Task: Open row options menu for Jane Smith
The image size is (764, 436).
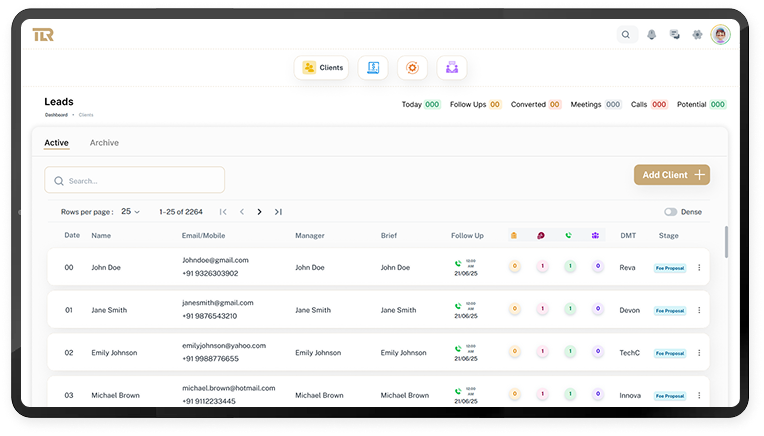Action: click(699, 310)
